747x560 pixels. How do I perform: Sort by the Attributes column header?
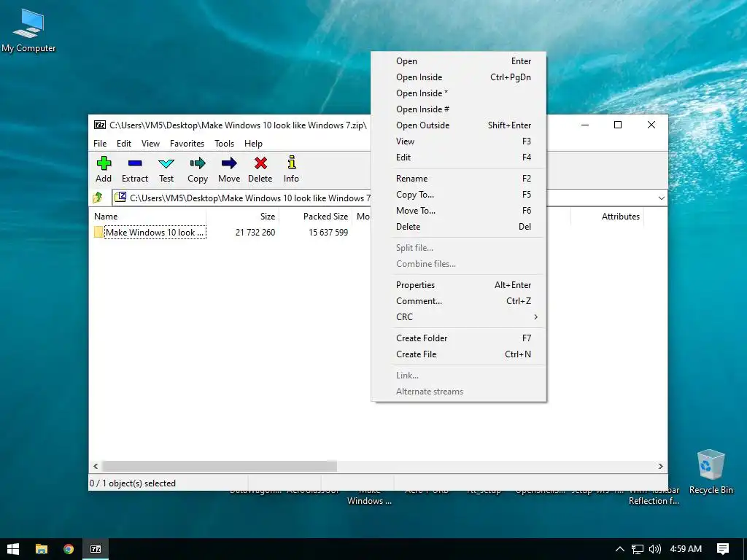click(608, 216)
